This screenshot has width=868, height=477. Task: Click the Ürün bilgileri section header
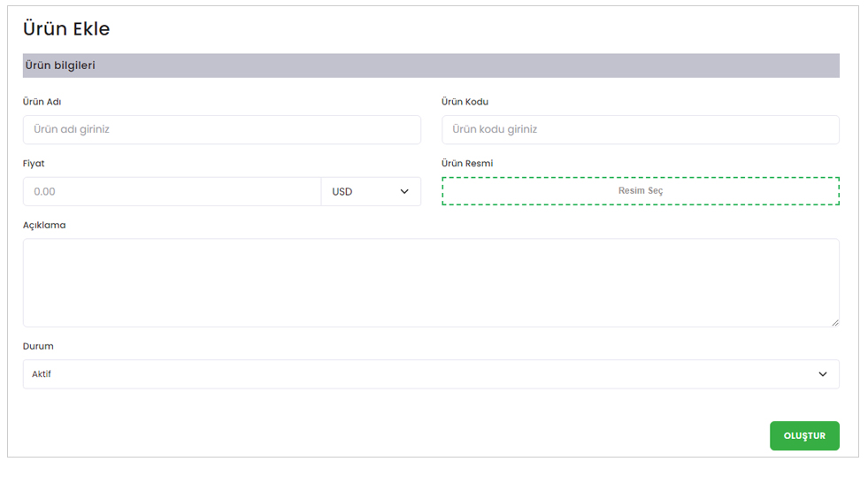60,65
